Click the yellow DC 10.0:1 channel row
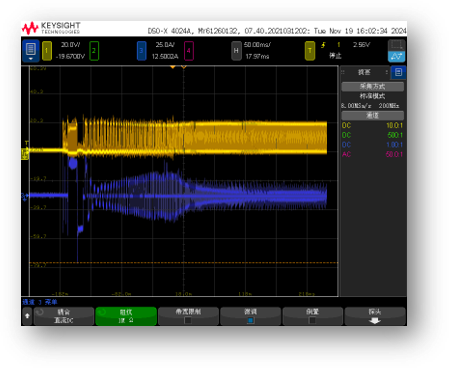 tap(372, 125)
